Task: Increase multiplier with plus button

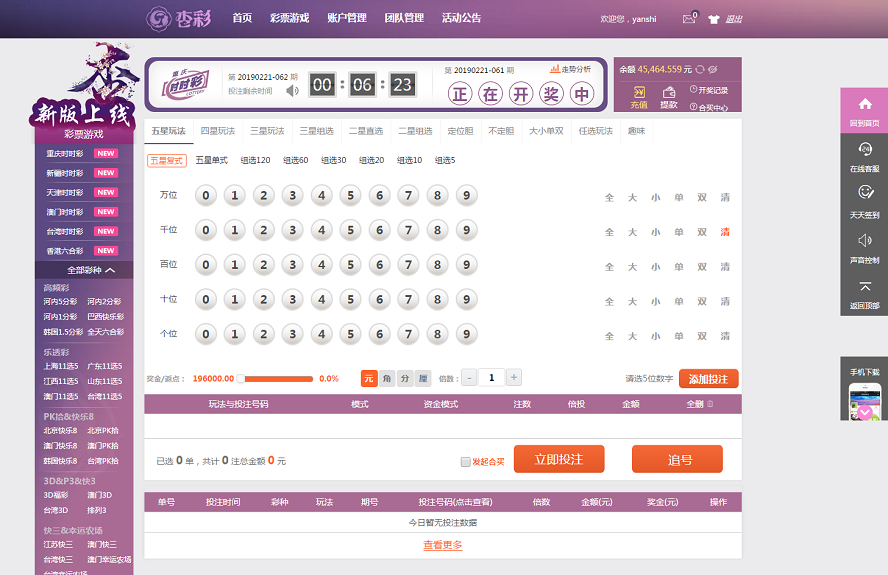Action: point(514,377)
